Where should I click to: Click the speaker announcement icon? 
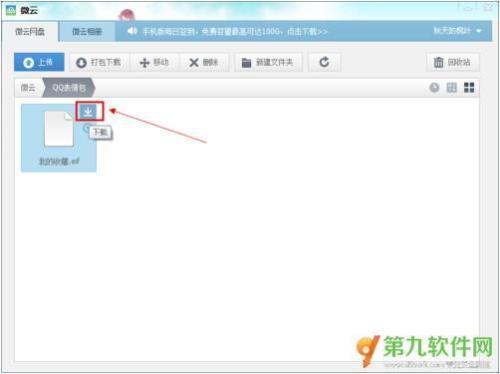pos(132,31)
